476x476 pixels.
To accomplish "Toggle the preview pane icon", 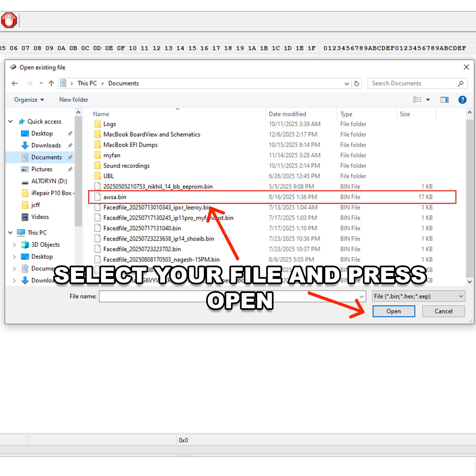I will (x=444, y=100).
